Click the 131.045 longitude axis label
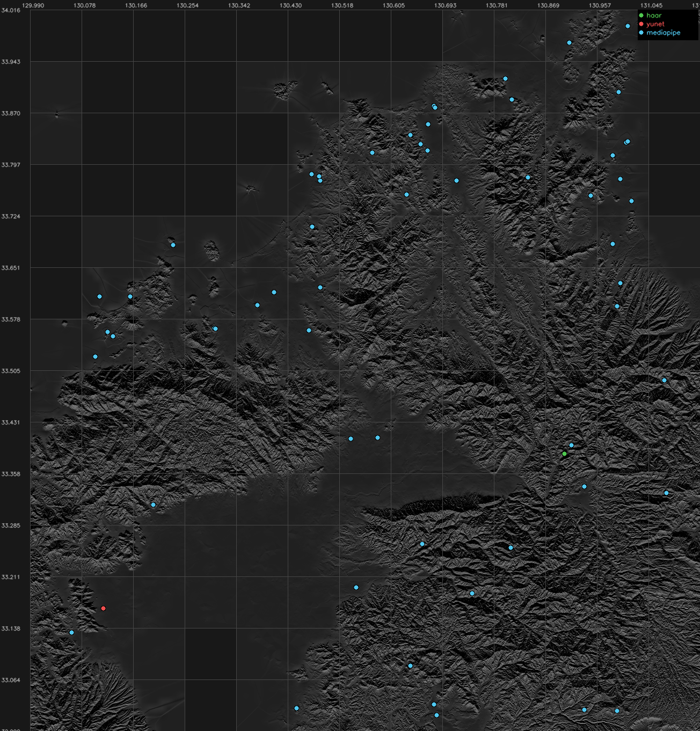The width and height of the screenshot is (700, 731). point(651,5)
